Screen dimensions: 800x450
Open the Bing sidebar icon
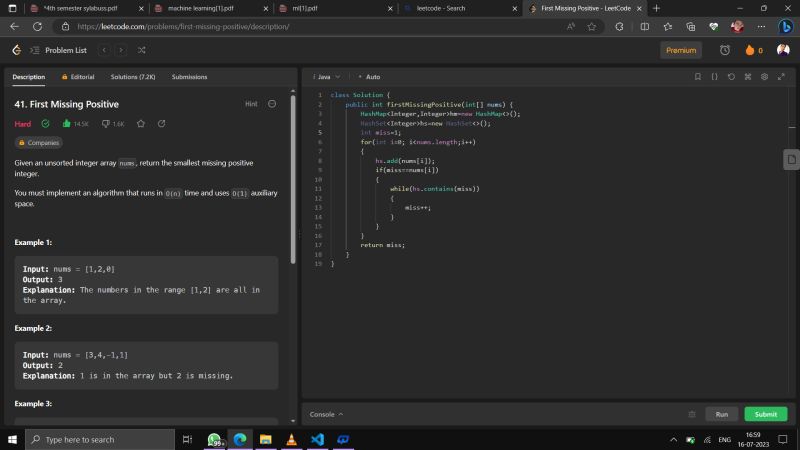[x=786, y=27]
